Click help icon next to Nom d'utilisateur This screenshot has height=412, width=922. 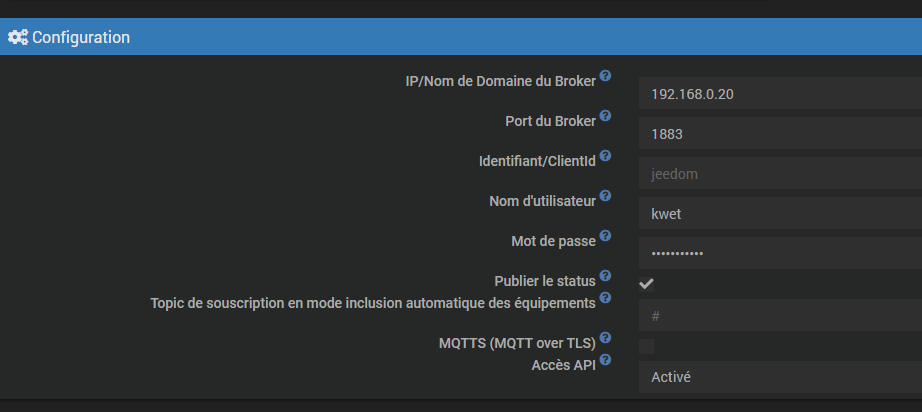click(605, 196)
